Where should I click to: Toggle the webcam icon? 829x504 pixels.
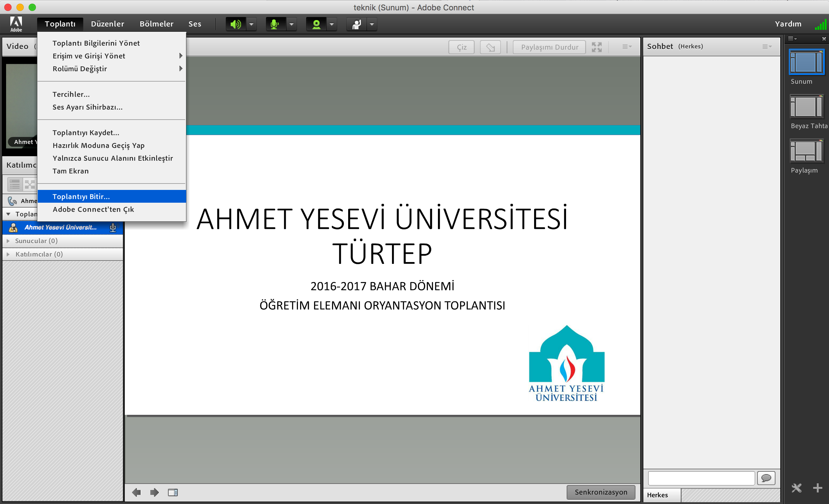tap(316, 24)
